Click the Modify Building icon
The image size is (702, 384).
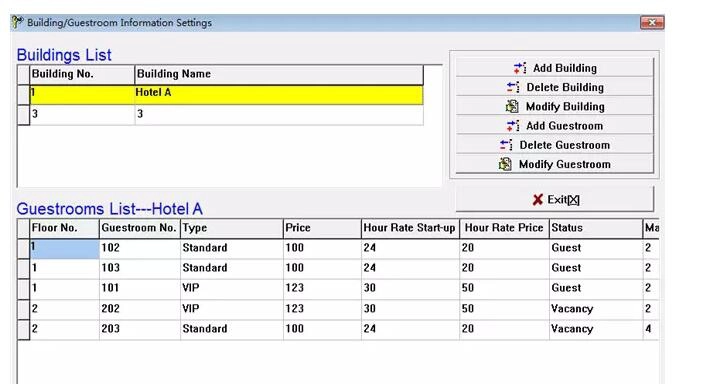tap(512, 107)
